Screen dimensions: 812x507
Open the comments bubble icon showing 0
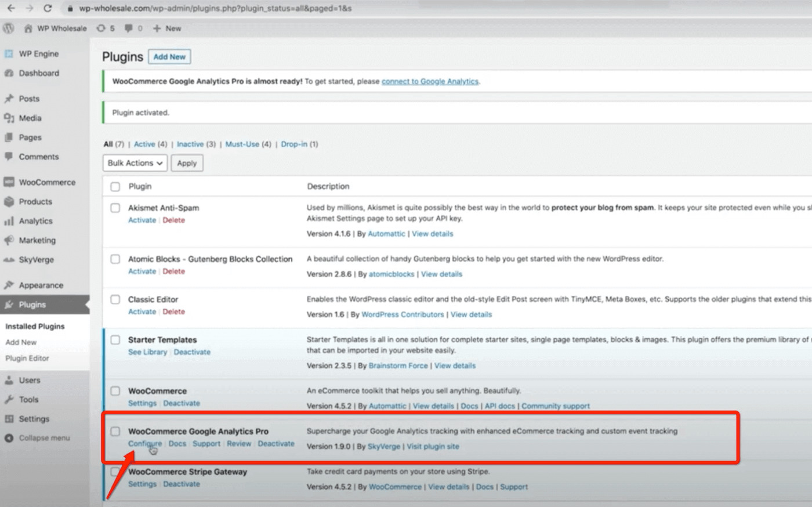[x=128, y=28]
